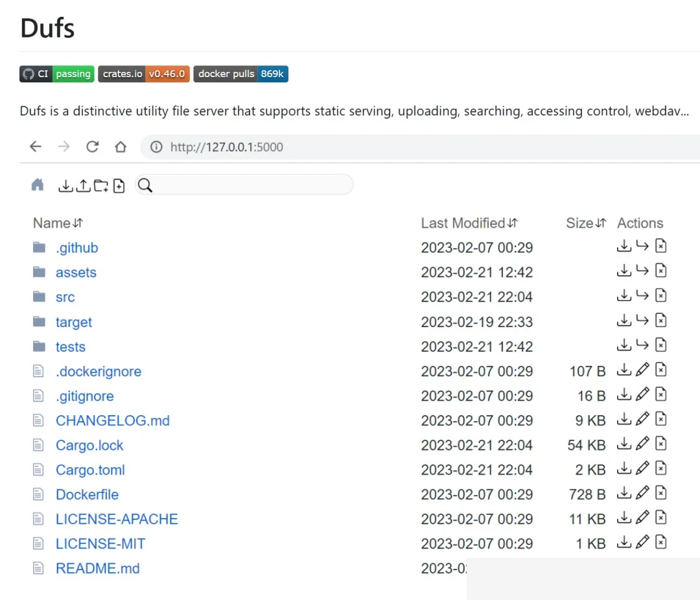Click the Dufs page heading
This screenshot has height=600, width=700.
pos(47,28)
